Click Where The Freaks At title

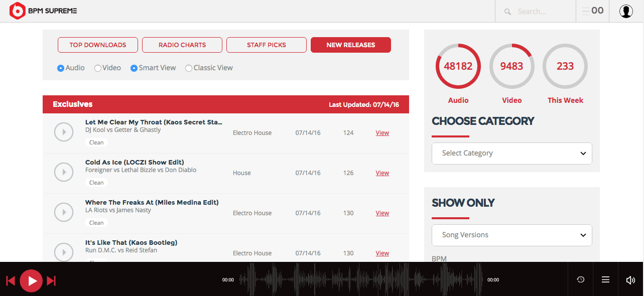click(x=152, y=202)
